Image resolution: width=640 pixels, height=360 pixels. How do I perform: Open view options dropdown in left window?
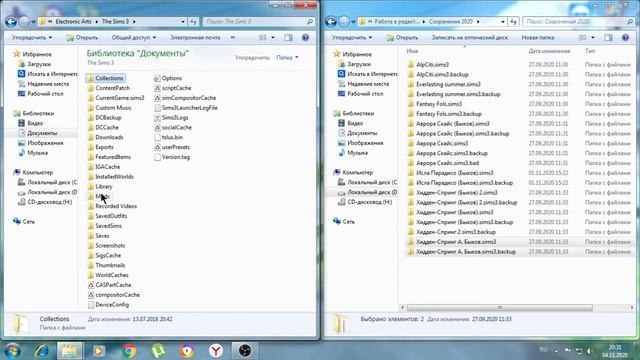273,38
